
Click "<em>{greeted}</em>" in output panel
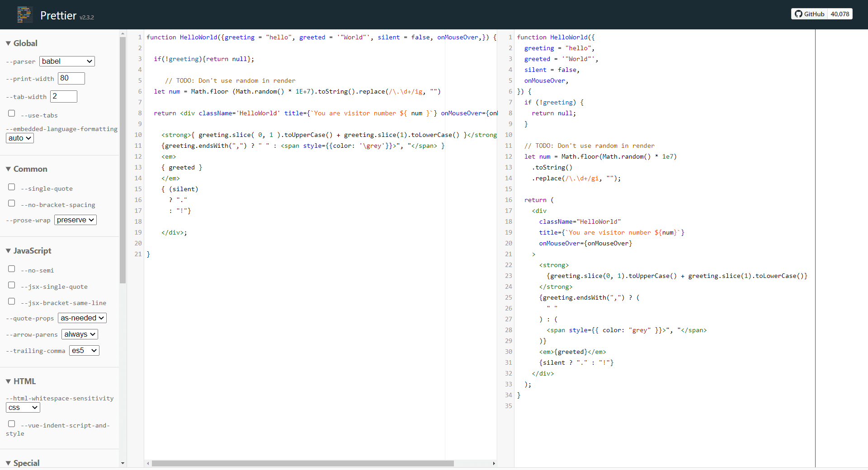572,352
